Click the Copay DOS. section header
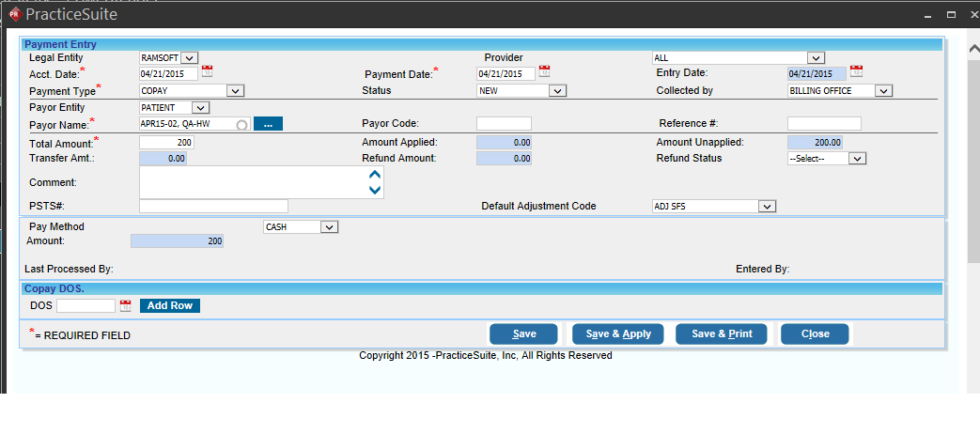Viewport: 980px width, 434px height. 483,288
